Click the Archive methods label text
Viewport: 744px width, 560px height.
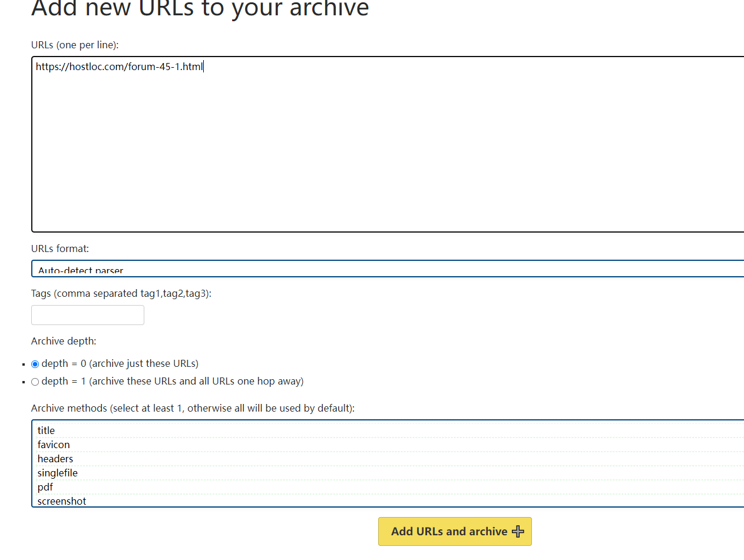(x=193, y=408)
